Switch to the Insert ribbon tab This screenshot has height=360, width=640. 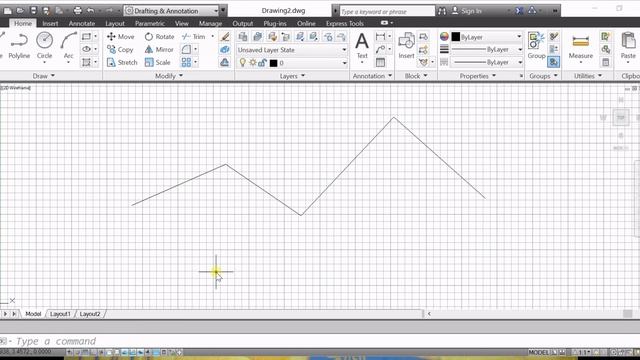50,24
